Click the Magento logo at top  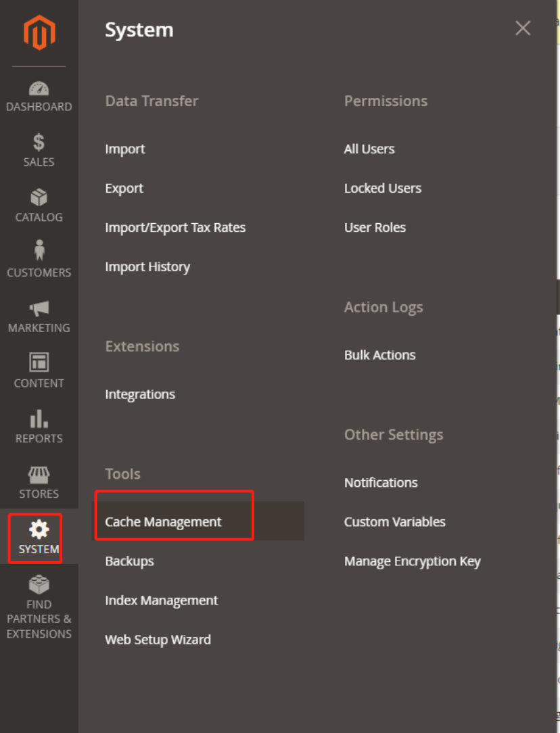[39, 32]
